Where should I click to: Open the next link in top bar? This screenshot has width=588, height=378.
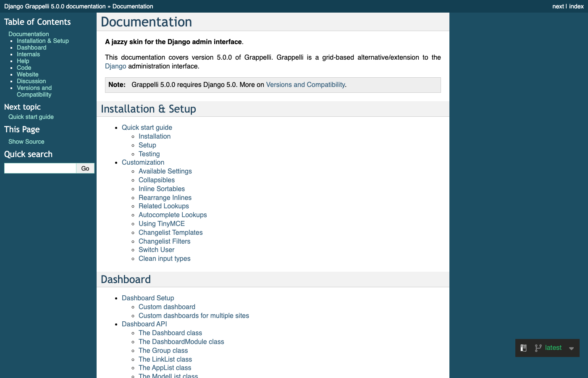(558, 6)
